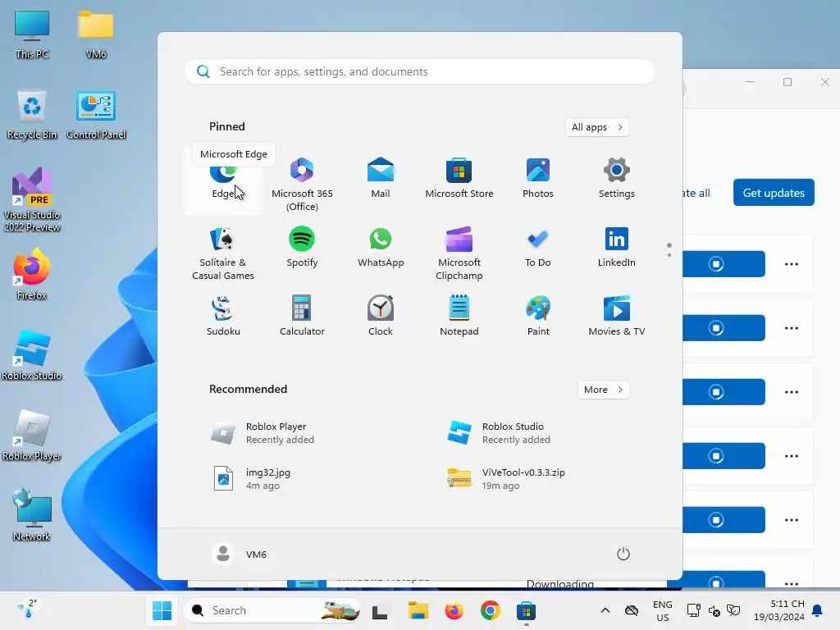The width and height of the screenshot is (840, 630).
Task: Click the taskbar Search box
Action: click(272, 610)
